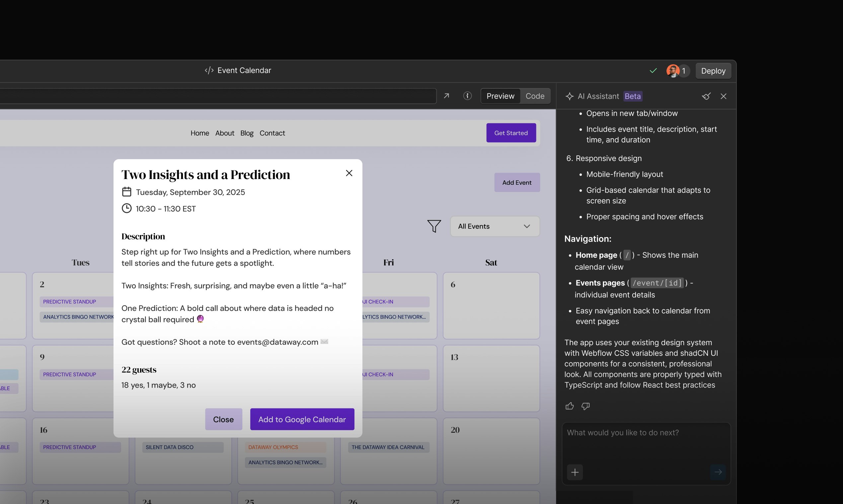Select the Preview tab
This screenshot has width=843, height=504.
(x=500, y=96)
